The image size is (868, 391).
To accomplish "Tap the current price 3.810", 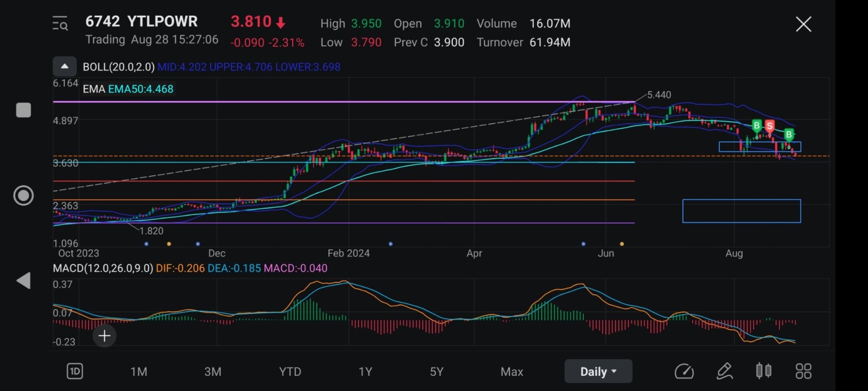I will [251, 22].
